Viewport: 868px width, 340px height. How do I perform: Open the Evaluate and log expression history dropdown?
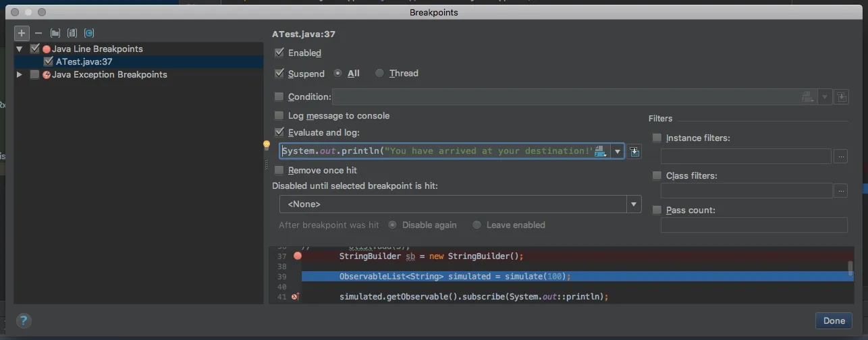coord(617,151)
